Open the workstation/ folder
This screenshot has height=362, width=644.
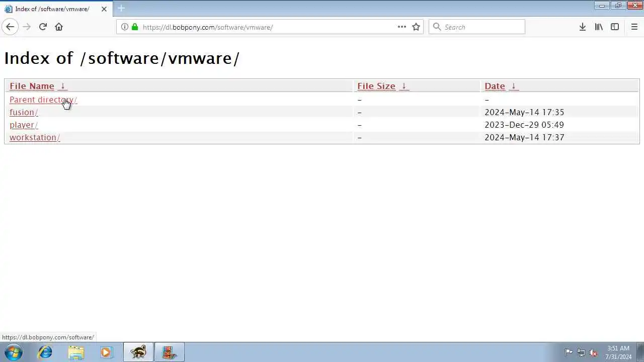coord(35,137)
